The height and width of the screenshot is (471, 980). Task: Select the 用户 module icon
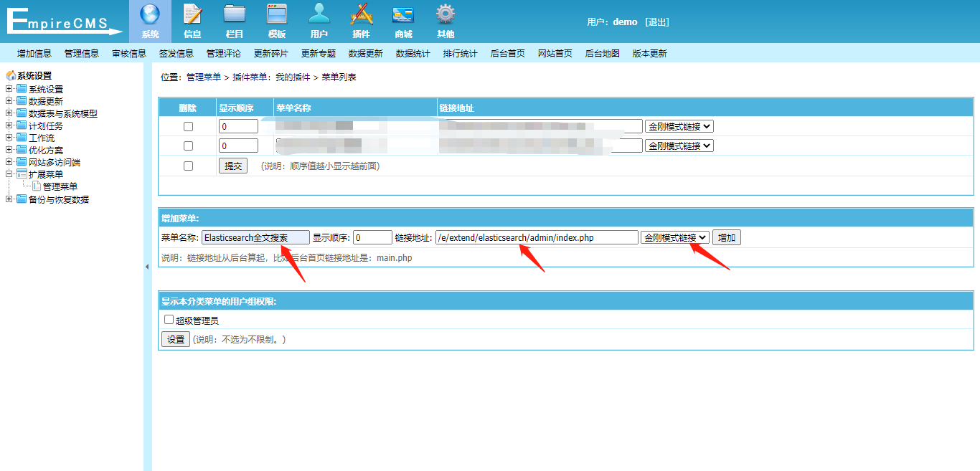(x=319, y=19)
